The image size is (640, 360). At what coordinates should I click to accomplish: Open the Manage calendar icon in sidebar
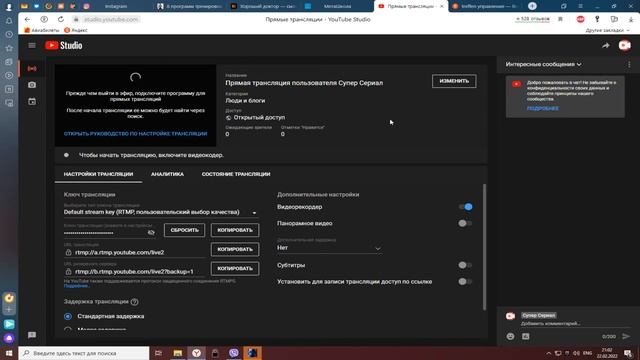pyautogui.click(x=32, y=101)
